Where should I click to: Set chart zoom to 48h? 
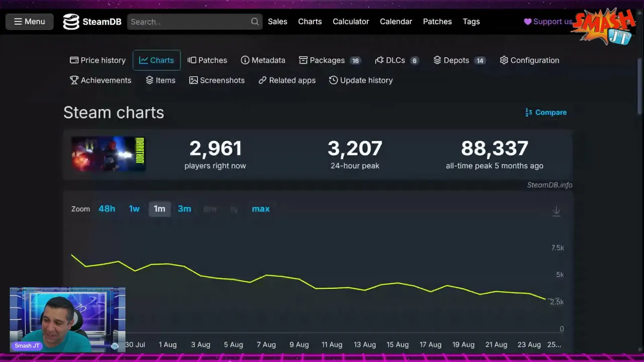tap(107, 209)
